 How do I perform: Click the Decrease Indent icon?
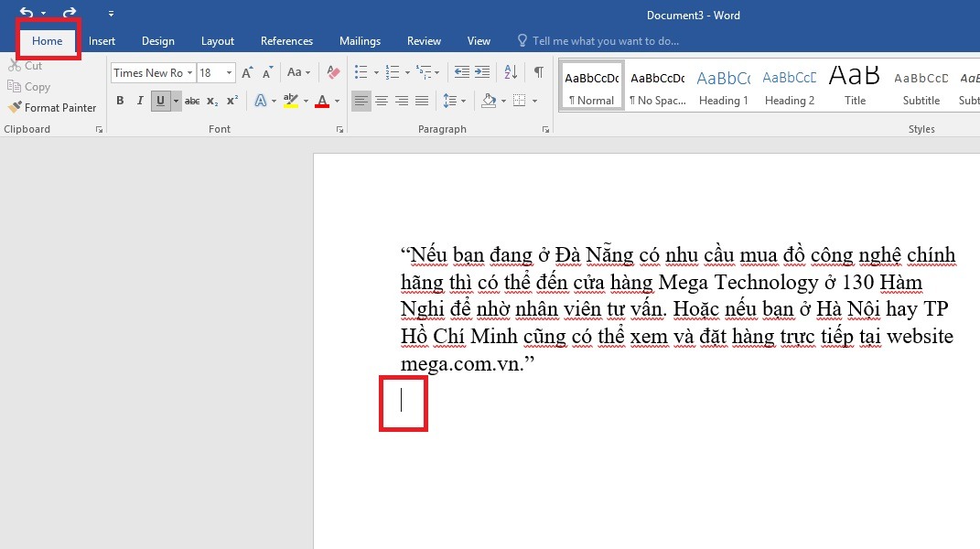pyautogui.click(x=462, y=72)
